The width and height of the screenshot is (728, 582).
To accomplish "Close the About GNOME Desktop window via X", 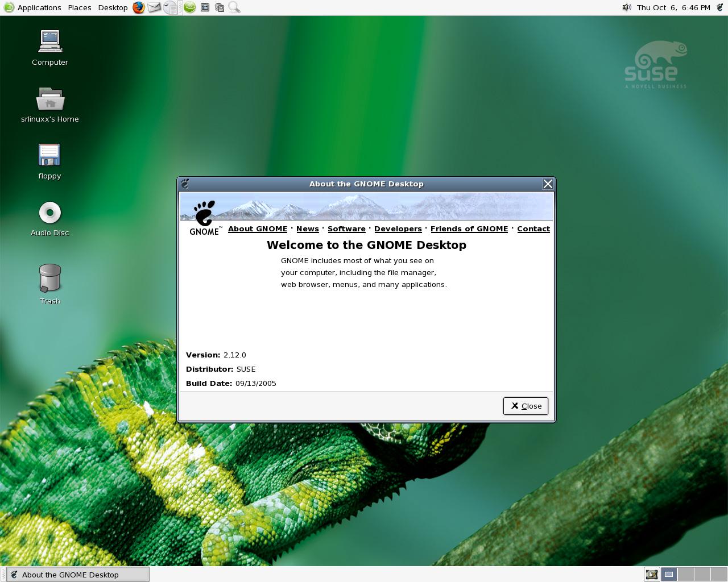I will click(x=548, y=184).
